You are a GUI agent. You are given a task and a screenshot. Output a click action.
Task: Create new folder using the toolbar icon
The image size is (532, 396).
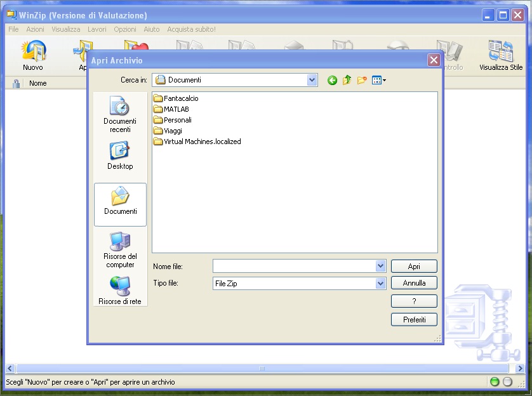pos(362,80)
